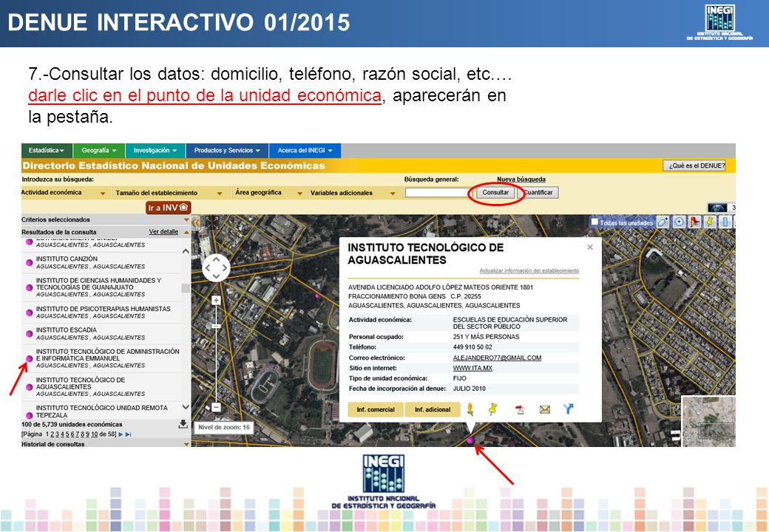The height and width of the screenshot is (532, 769).
Task: Click the circle target tool on map toolbar
Action: [680, 222]
